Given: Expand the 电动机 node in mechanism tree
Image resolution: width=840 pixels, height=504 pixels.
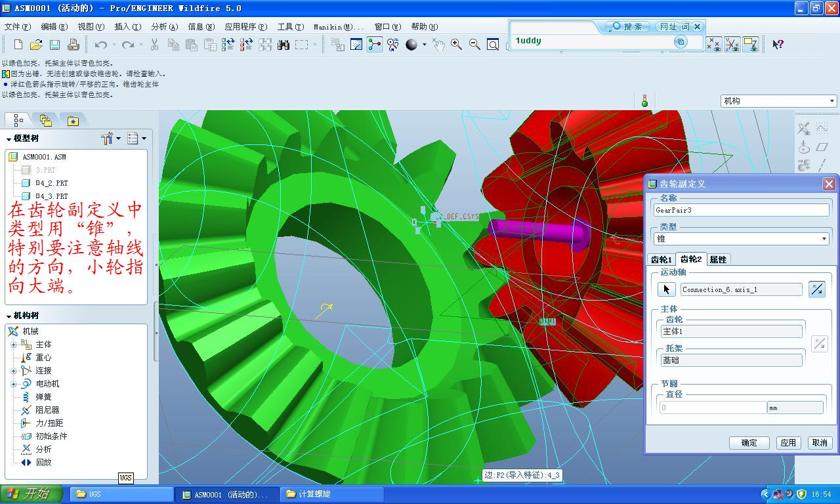Looking at the screenshot, I should pos(14,384).
